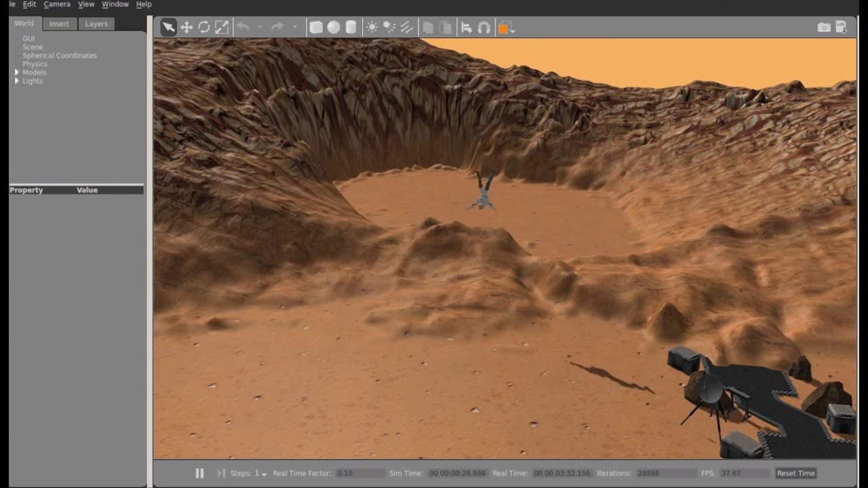The height and width of the screenshot is (488, 868).
Task: Select GUI in the World tree
Action: [x=28, y=39]
